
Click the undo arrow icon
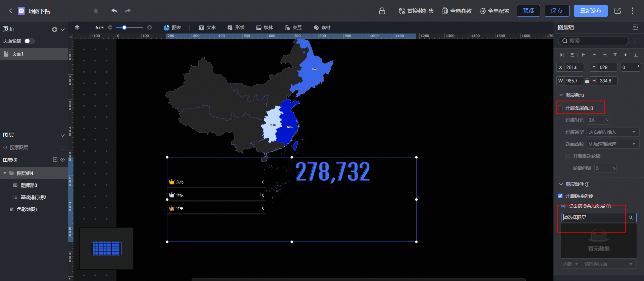point(114,11)
